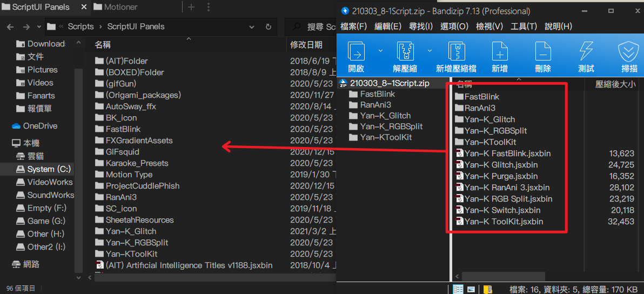Click the 新增 (Add) file icon

pos(500,52)
